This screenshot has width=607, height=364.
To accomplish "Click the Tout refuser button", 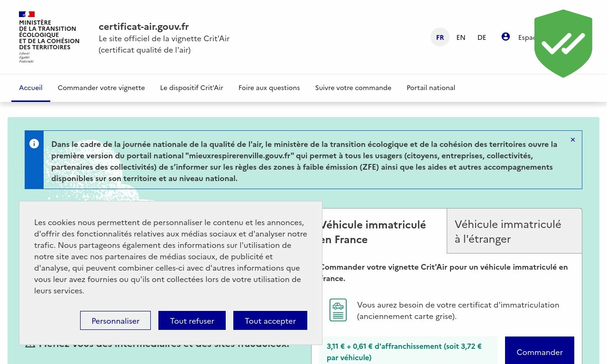I will [192, 320].
